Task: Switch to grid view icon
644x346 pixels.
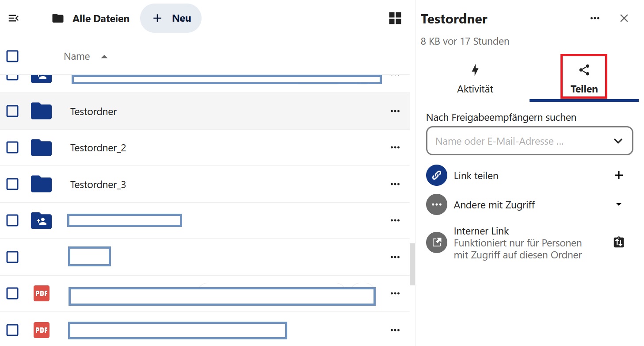Action: [x=395, y=19]
